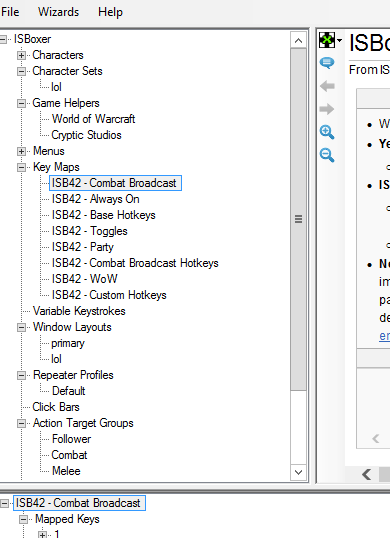Screen dimensions: 390x538
Task: Select World of Warcraft game helper
Action: point(93,119)
